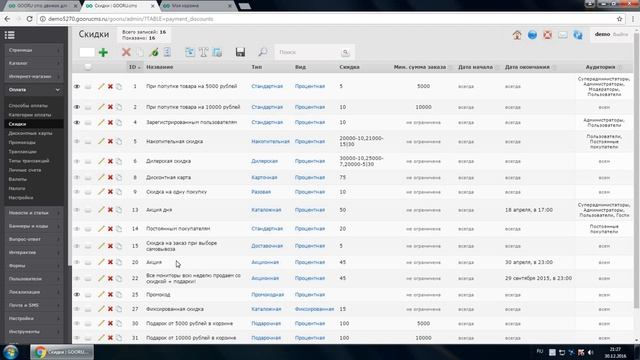Toggle visibility eye for 'Зарегистрированным пользователям' row
Image resolution: width=640 pixels, height=360 pixels.
point(77,122)
